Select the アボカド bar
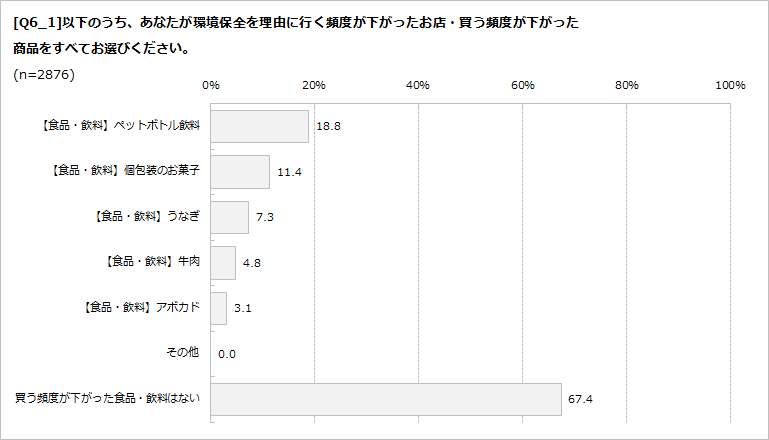This screenshot has height=440, width=769. [219, 308]
